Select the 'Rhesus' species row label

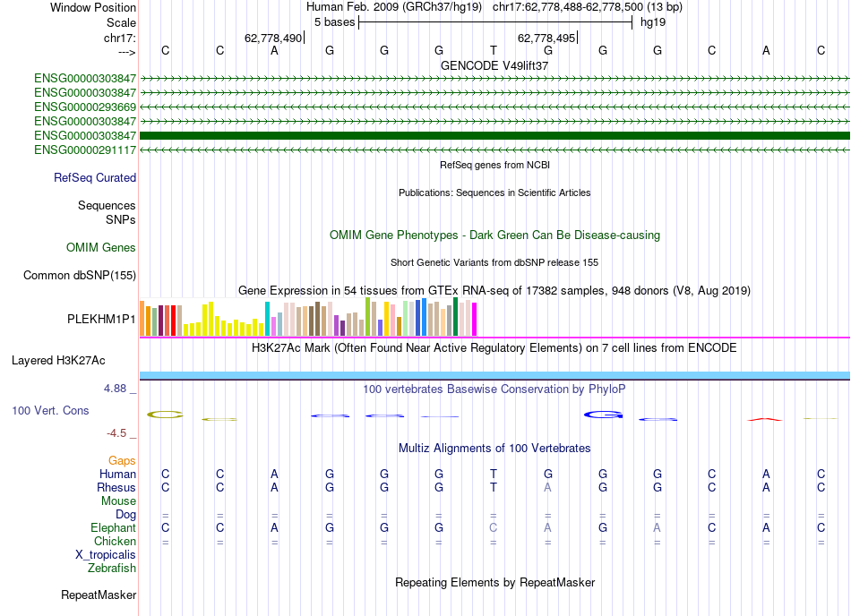click(116, 488)
